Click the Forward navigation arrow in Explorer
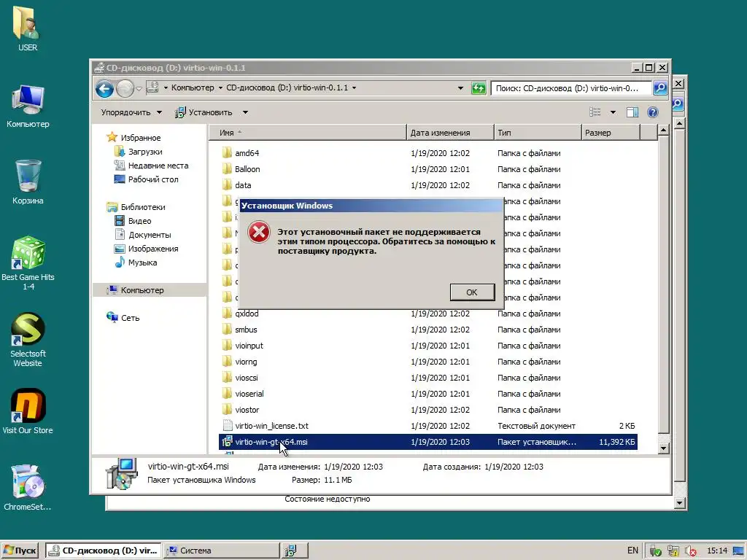Screen dimensions: 747x560 pos(125,88)
